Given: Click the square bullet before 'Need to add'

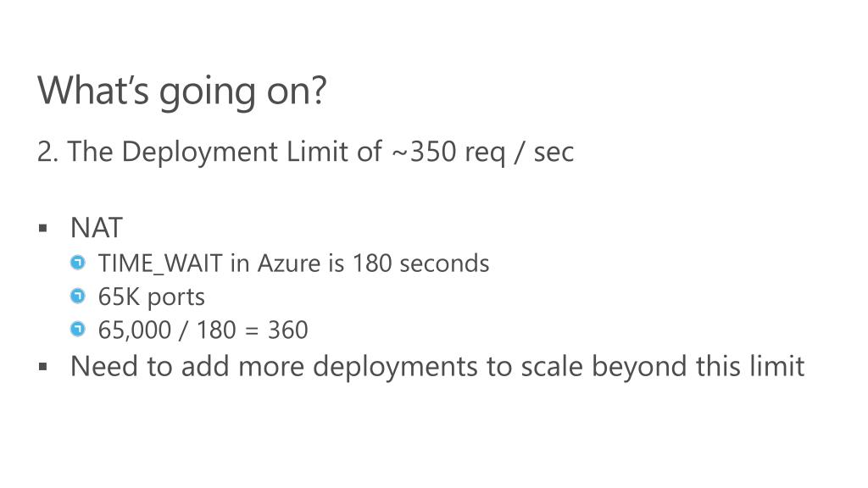Looking at the screenshot, I should pyautogui.click(x=43, y=366).
